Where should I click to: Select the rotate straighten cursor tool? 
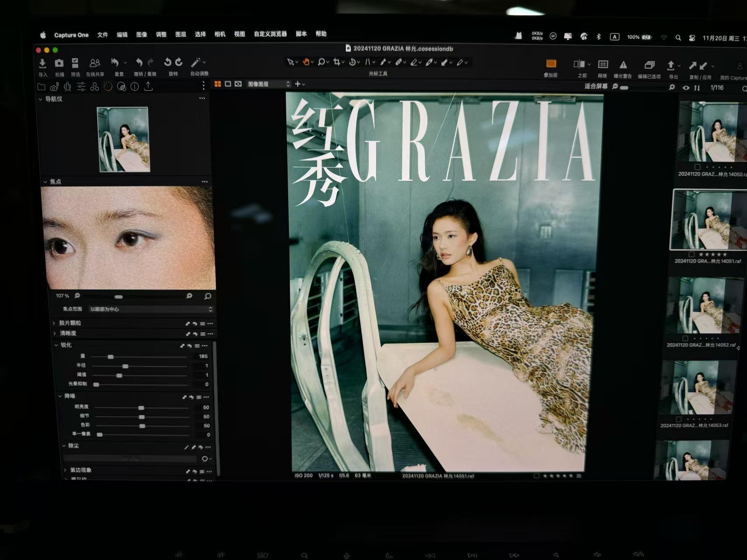tap(352, 62)
